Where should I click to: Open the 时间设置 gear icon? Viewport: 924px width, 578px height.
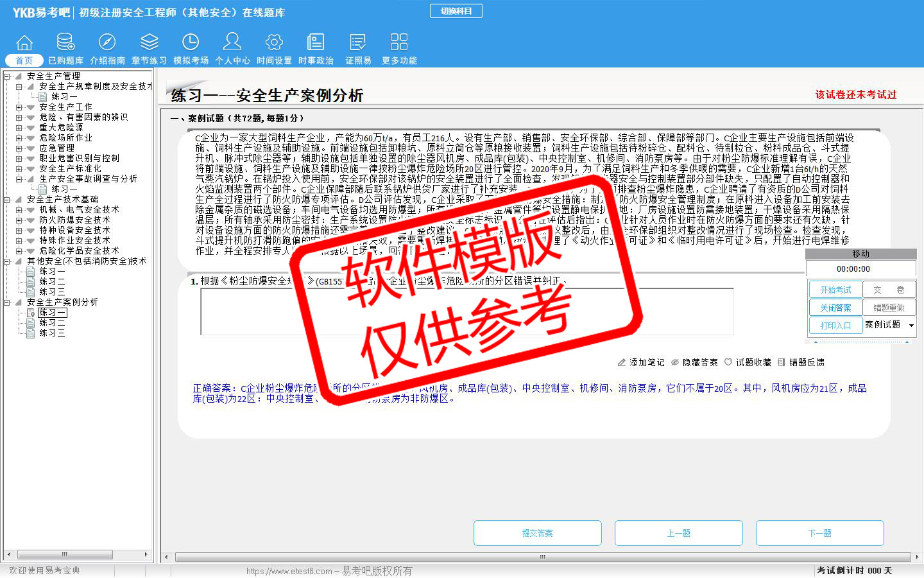point(274,43)
